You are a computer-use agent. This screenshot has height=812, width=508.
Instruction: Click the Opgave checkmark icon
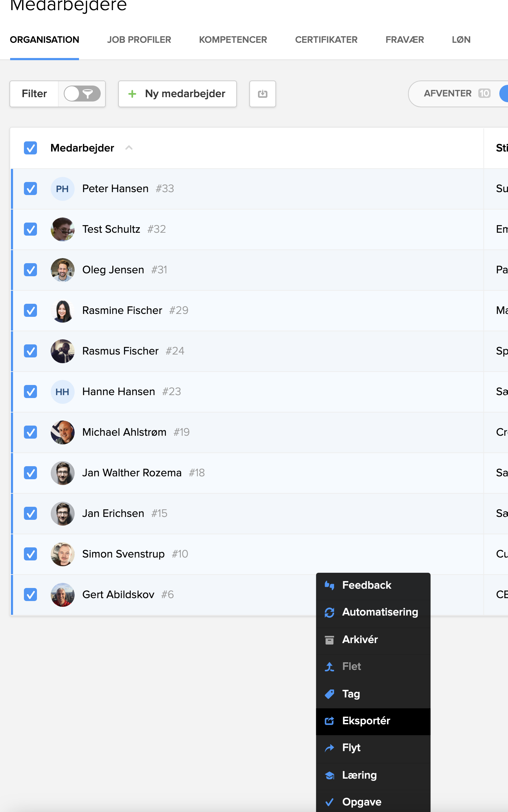[329, 802]
